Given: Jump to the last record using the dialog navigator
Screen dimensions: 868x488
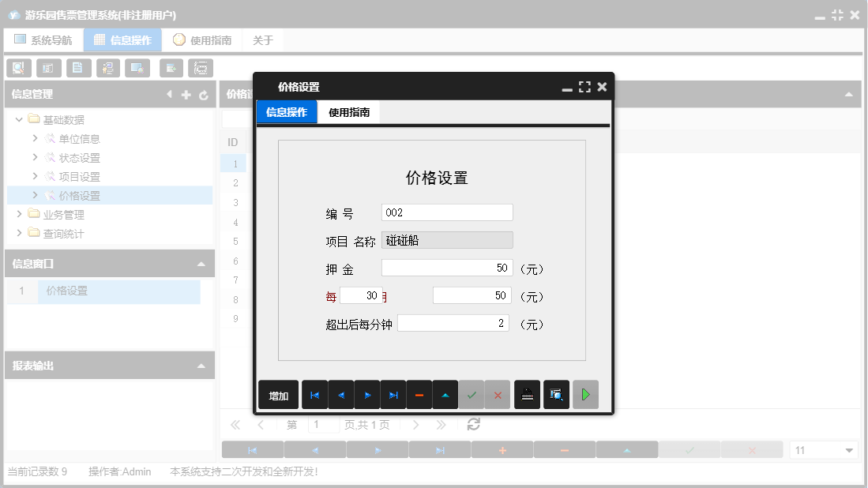Looking at the screenshot, I should pyautogui.click(x=393, y=395).
